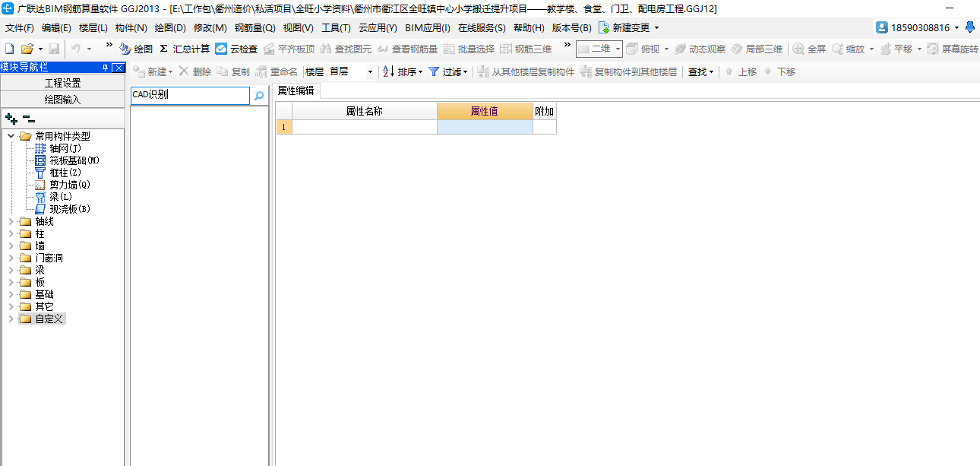
Task: Run 汇总计算 summary calculation
Action: 185,49
